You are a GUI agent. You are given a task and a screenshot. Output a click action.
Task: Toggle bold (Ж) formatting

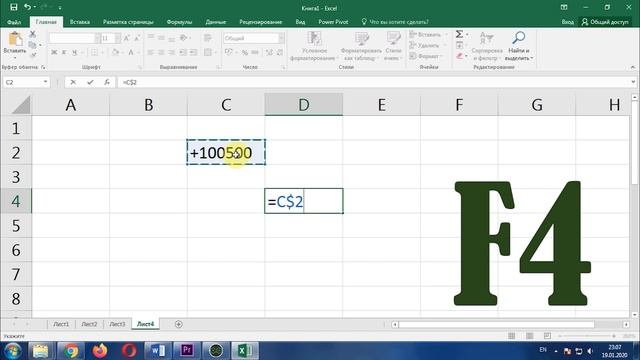[54, 52]
